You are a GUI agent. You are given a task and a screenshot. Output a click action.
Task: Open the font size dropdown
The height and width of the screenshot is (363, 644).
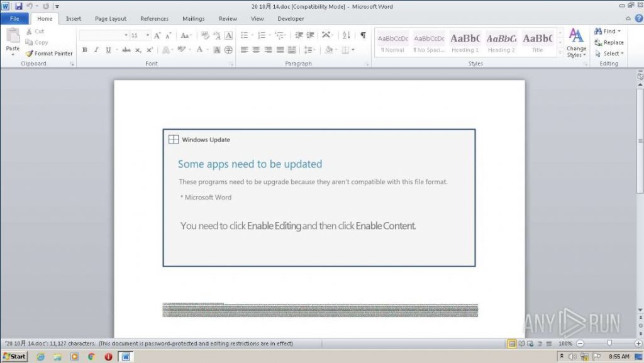[x=148, y=35]
